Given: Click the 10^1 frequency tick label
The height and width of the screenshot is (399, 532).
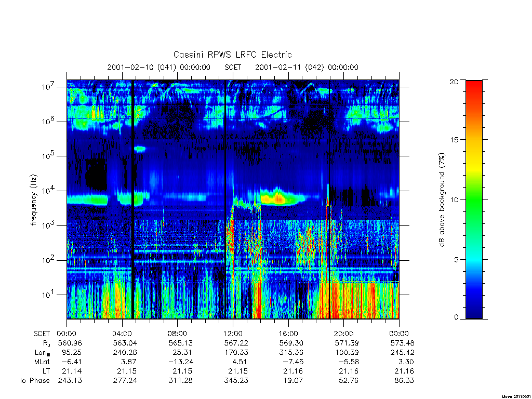Looking at the screenshot, I should point(49,295).
